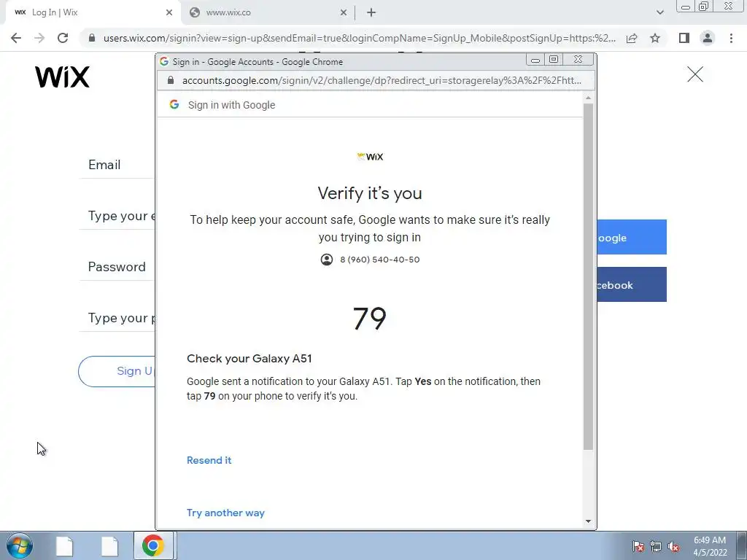
Task: Click the Google G logo beside Sign in with Google
Action: pos(174,105)
